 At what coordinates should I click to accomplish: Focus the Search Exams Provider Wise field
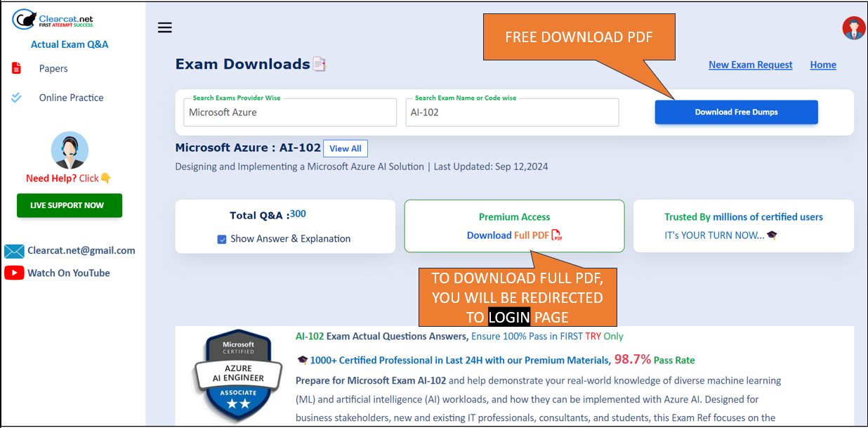[290, 112]
